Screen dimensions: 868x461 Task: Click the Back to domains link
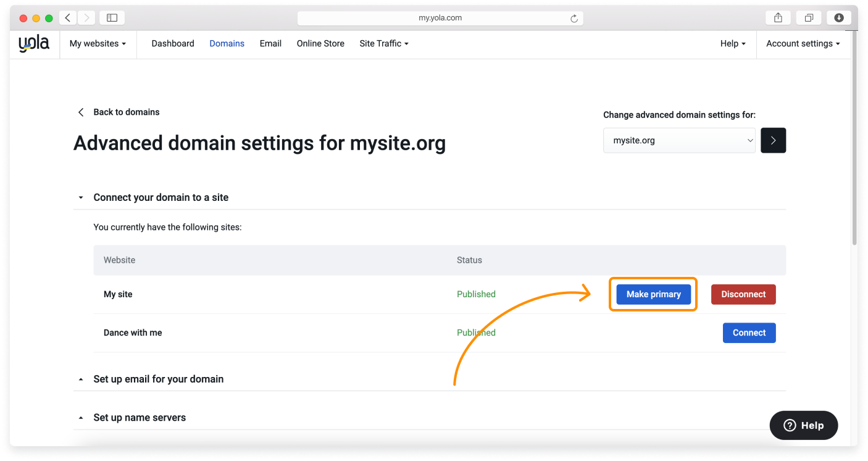126,112
